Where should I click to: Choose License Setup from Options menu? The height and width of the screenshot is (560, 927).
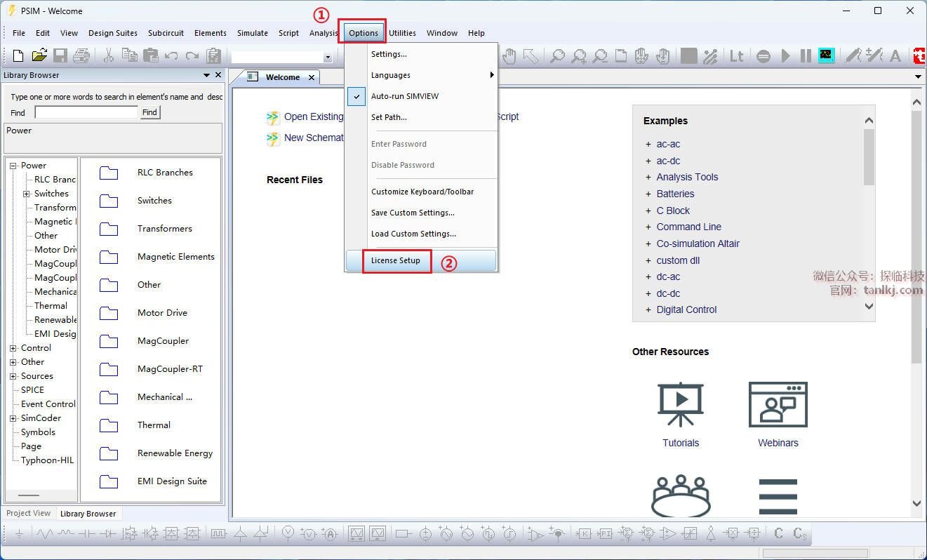click(421, 260)
